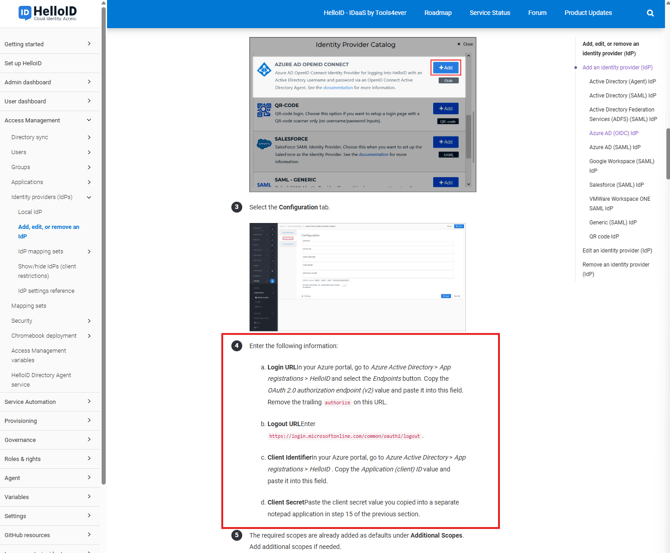This screenshot has width=670, height=553.
Task: Go to the Forum page
Action: (537, 13)
